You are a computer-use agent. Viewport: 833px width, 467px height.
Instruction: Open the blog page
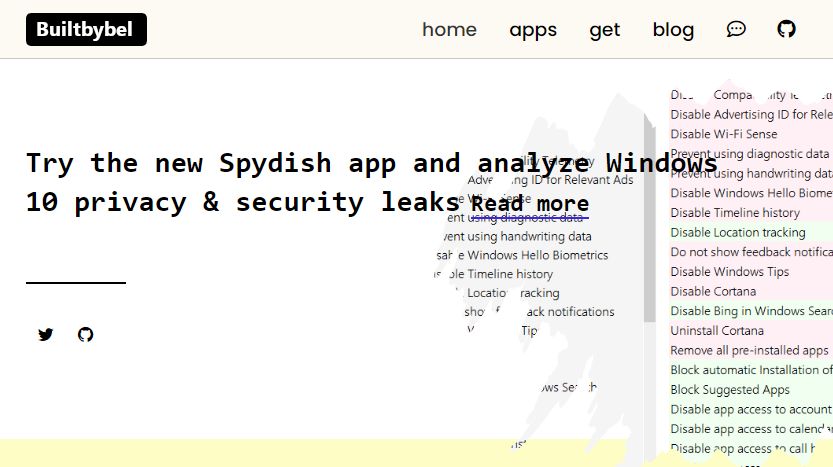coord(673,30)
